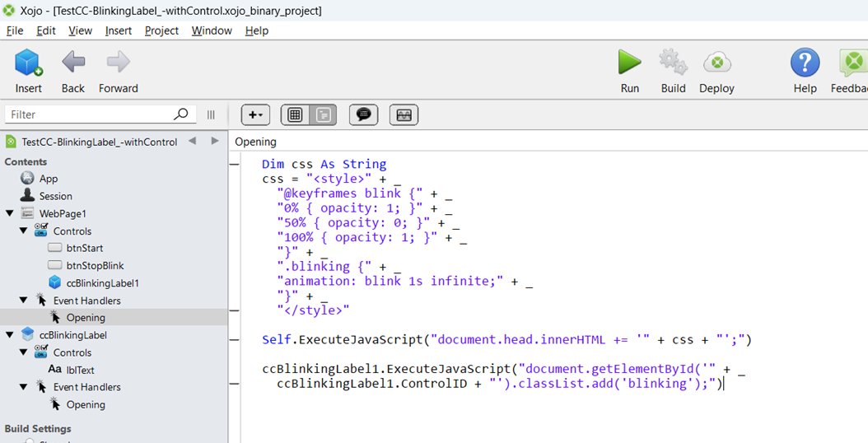The height and width of the screenshot is (443, 868).
Task: Click the '@keyframes blink' code line
Action: click(x=364, y=194)
